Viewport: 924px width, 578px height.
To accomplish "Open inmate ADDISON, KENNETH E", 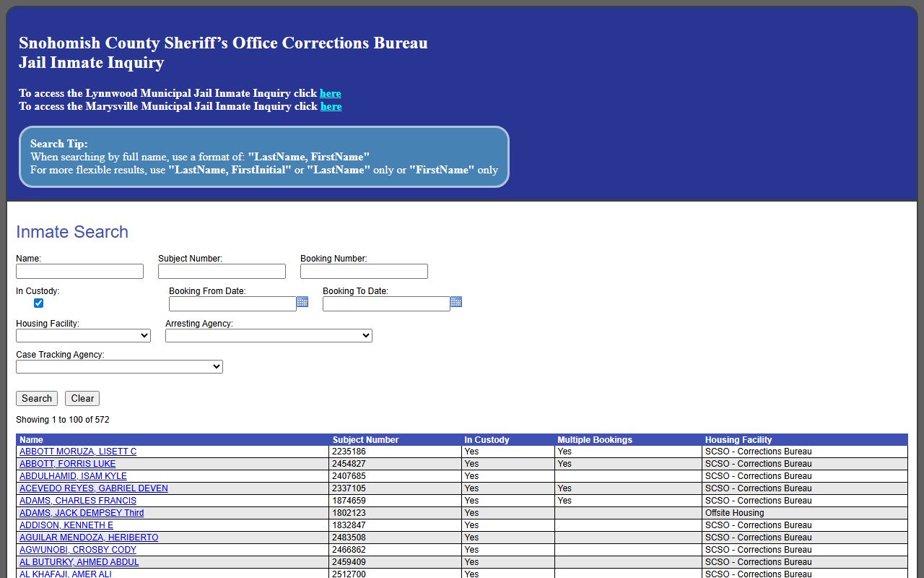I will pos(66,525).
